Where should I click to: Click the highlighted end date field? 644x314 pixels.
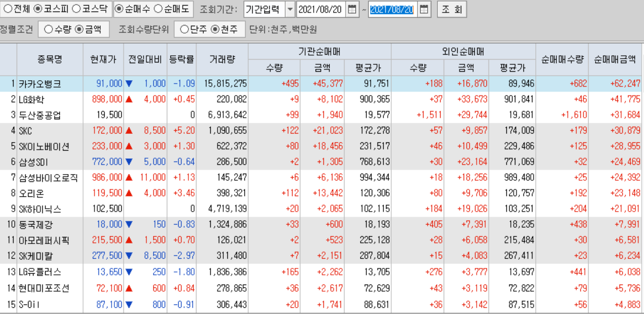[392, 10]
